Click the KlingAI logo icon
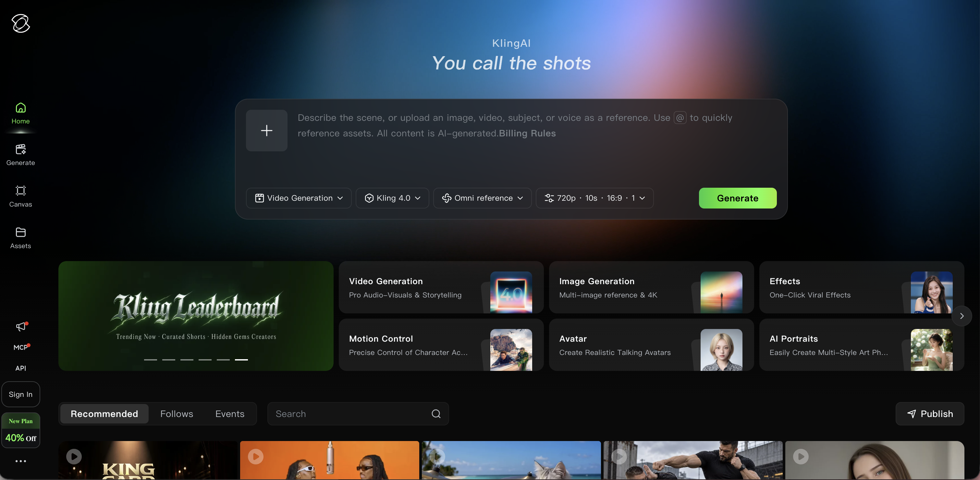Screen dimensions: 980x480 (20, 23)
